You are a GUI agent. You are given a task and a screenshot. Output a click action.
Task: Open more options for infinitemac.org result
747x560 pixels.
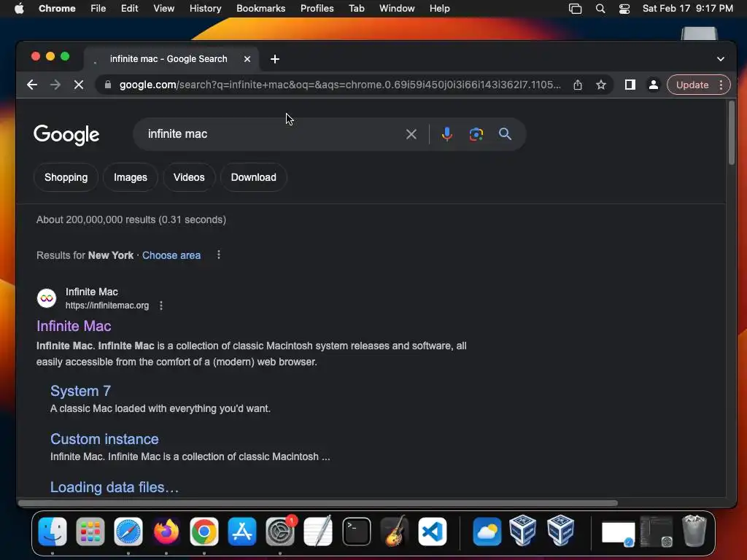point(161,306)
